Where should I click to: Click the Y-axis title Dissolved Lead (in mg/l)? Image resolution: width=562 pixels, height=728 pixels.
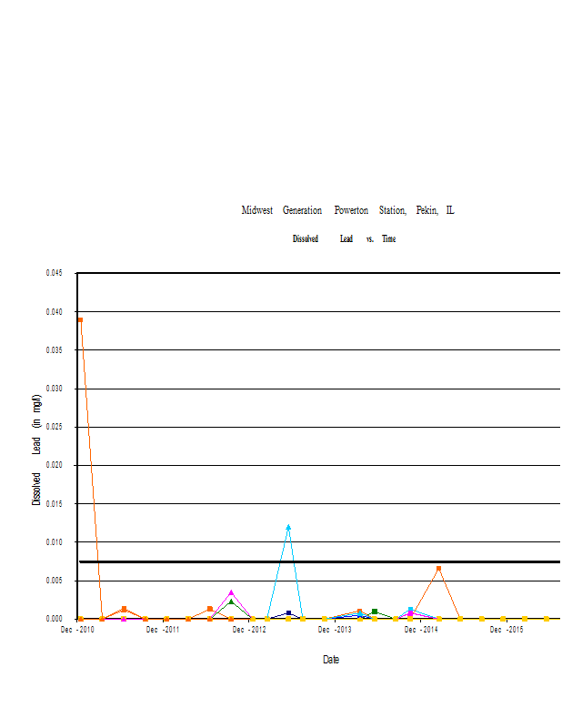pyautogui.click(x=36, y=450)
